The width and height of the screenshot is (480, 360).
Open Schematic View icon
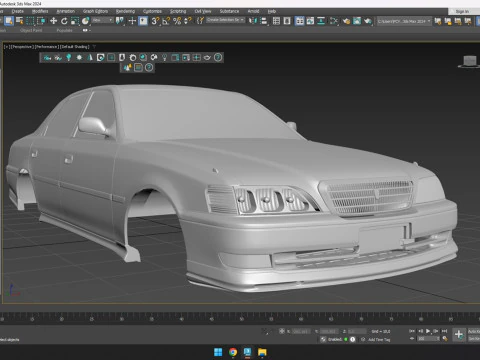321,21
